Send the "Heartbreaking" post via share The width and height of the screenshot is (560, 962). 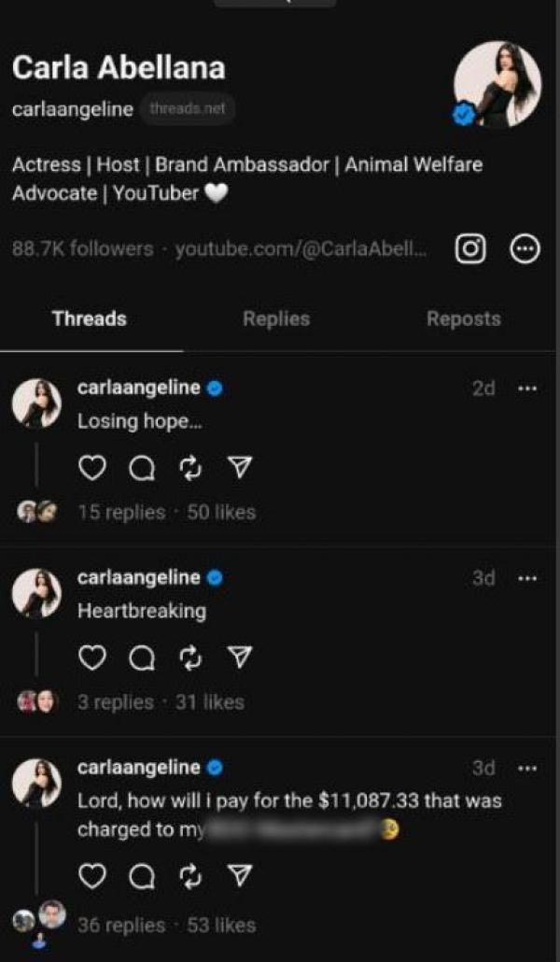point(240,658)
